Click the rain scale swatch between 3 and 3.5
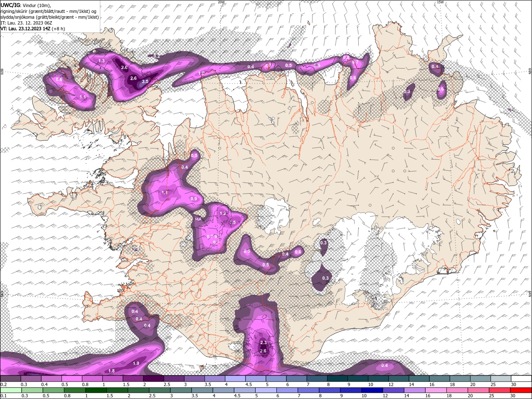The width and height of the screenshot is (532, 399). pyautogui.click(x=181, y=390)
